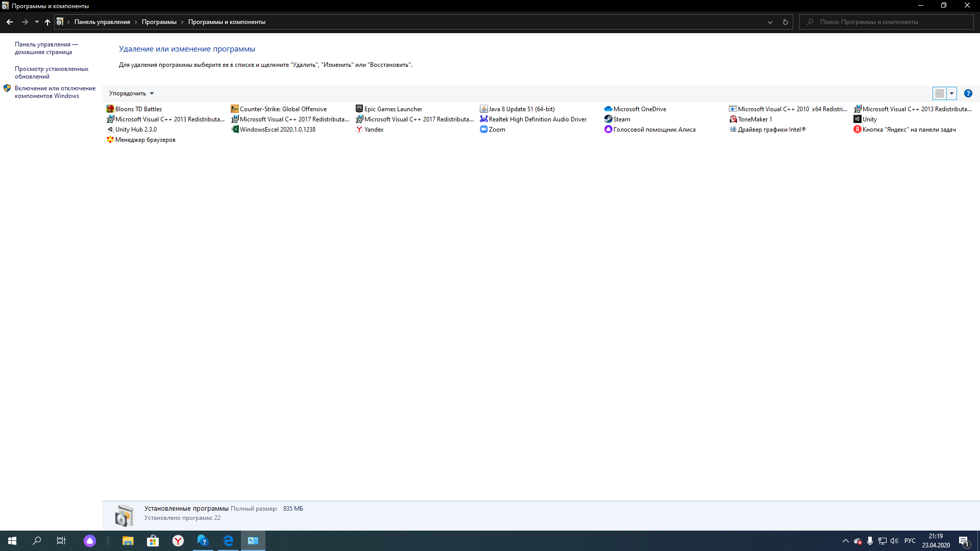Open the recent locations dropdown arrow
Image resolution: width=980 pixels, height=551 pixels.
click(x=37, y=22)
